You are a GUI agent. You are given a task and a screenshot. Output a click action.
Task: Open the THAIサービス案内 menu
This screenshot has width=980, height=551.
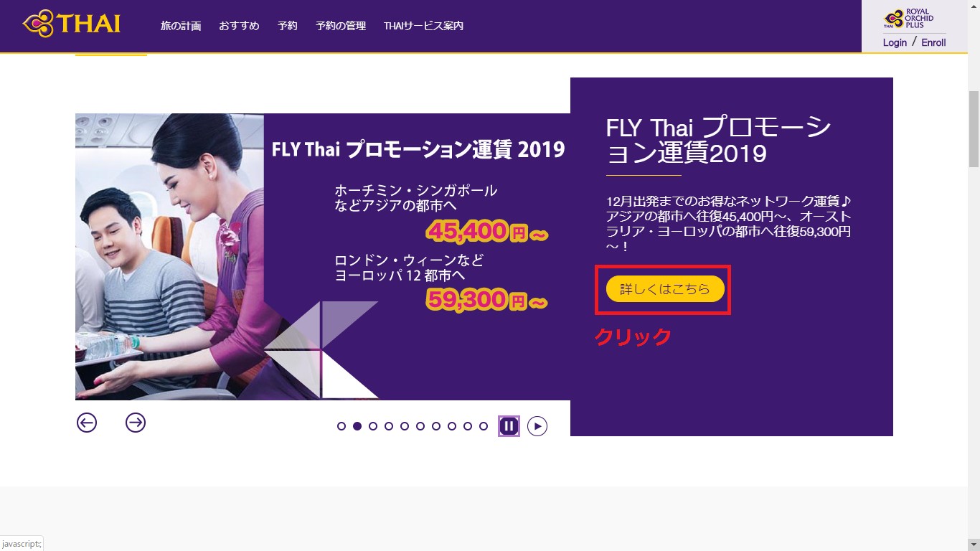click(423, 26)
